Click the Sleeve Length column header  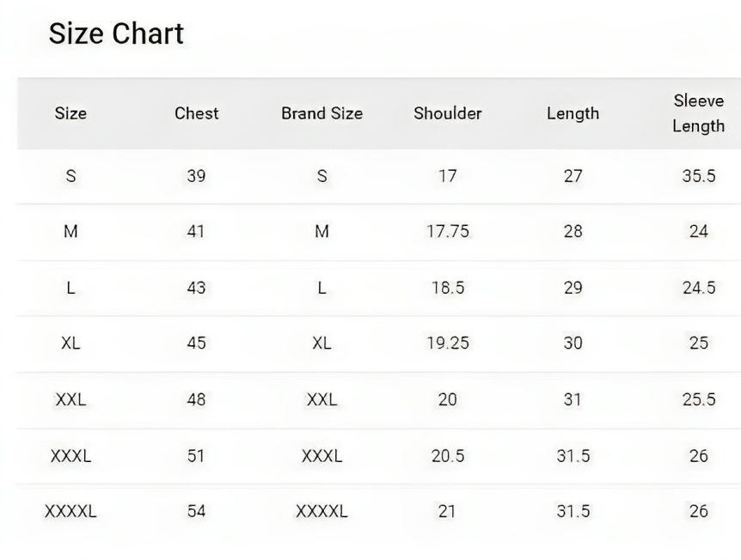(699, 113)
